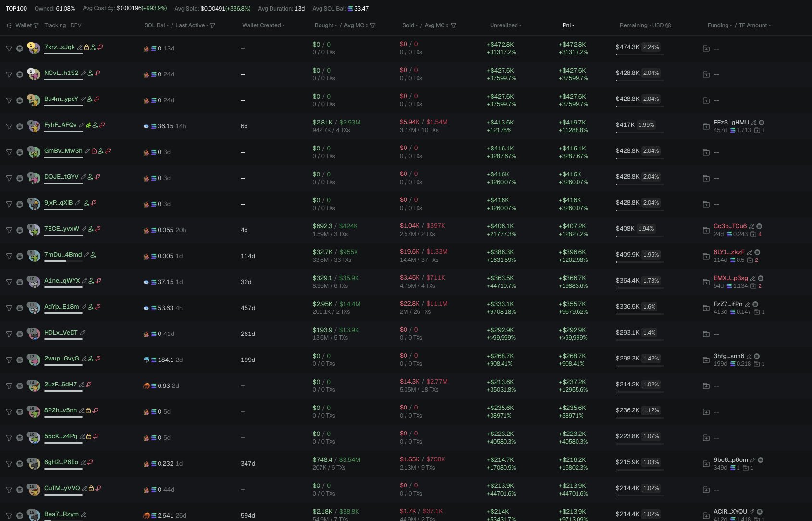
Task: Click the avatar of rank 9 wallet 7mDu...4Bmd
Action: 34,256
